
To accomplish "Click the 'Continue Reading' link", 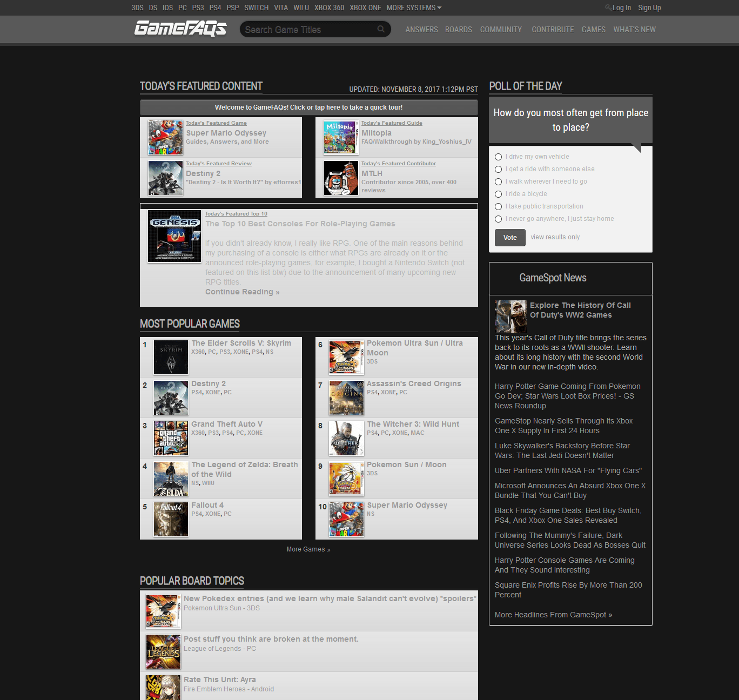I will tap(242, 292).
